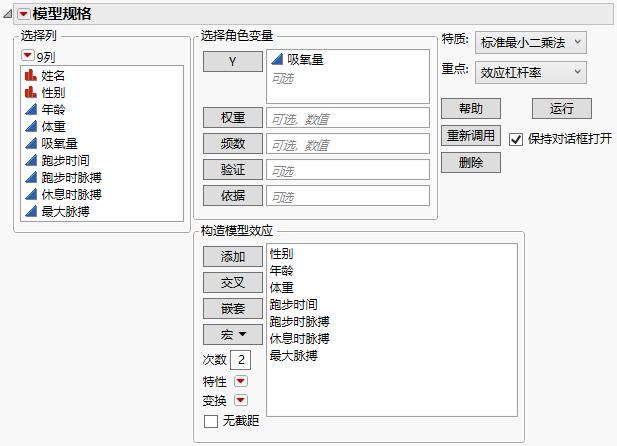Viewport: 617px width, 446px height.
Task: Select 性别 in the model effects list
Action: pos(281,254)
